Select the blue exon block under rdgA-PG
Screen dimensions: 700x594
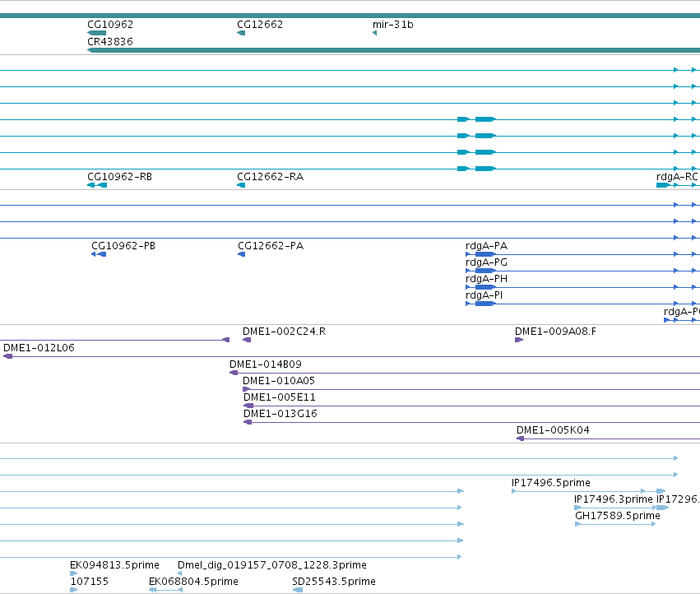tap(485, 271)
